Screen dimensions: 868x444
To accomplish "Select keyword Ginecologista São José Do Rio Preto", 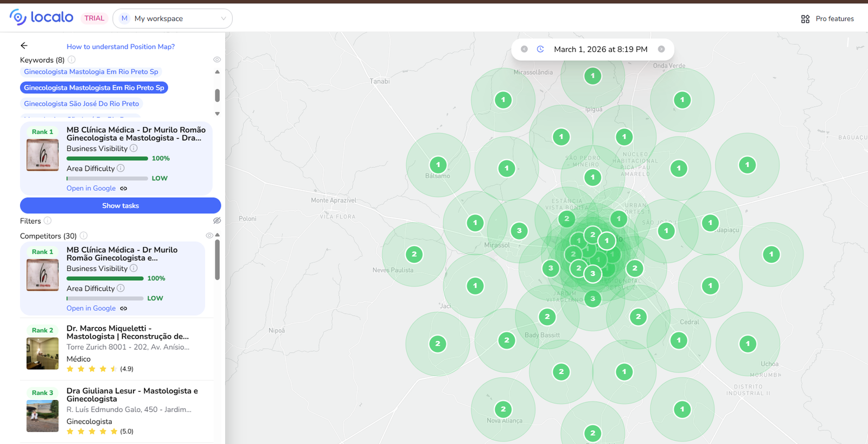I will tap(81, 104).
